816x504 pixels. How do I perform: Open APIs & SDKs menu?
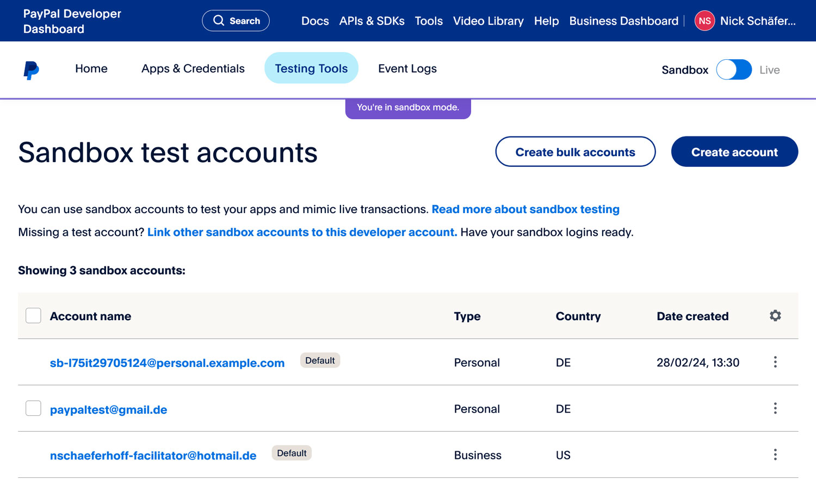(372, 21)
